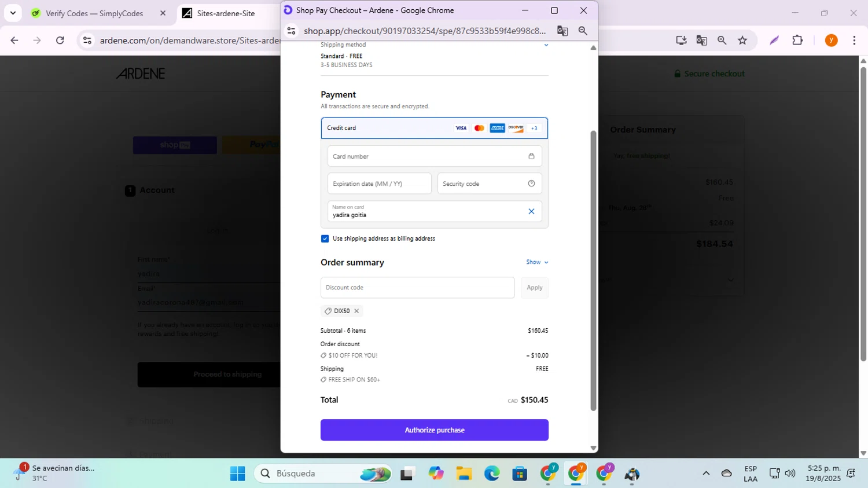Expand the Shipping method section chevron
Screen dimensions: 868x488
point(546,45)
